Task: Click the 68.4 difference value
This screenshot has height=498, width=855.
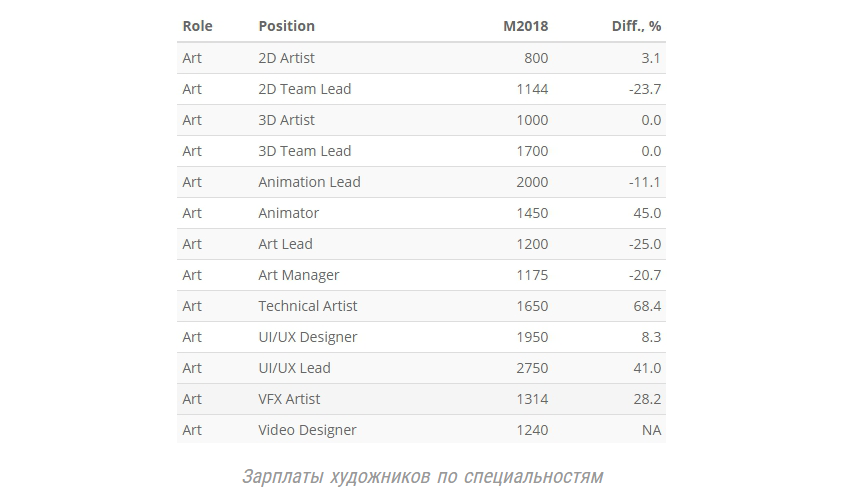Action: tap(647, 306)
